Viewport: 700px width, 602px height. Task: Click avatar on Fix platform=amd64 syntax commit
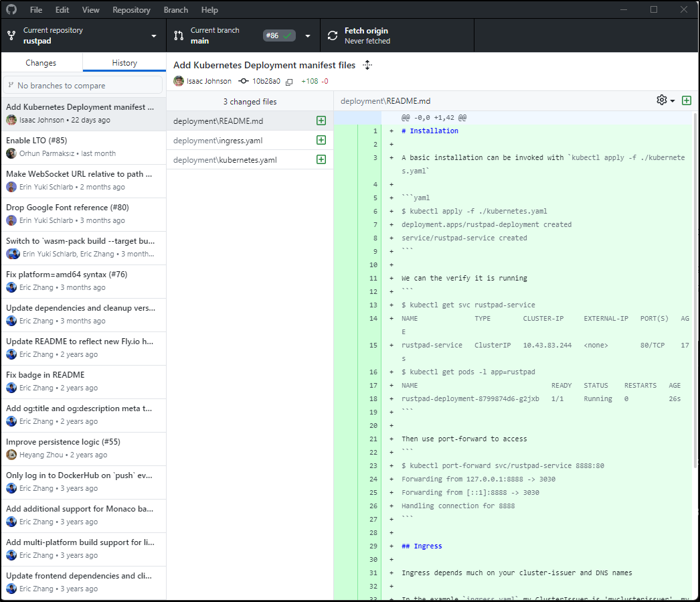pyautogui.click(x=11, y=287)
